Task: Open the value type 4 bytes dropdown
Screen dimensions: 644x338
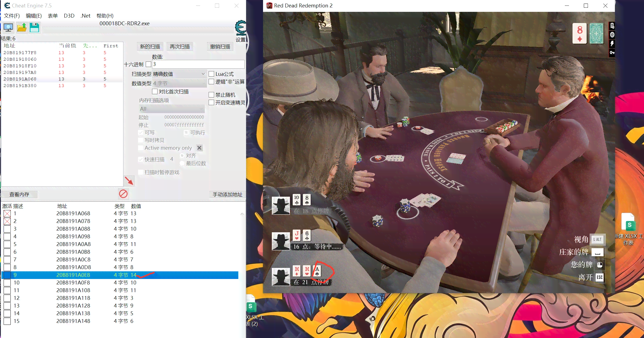Action: 179,83
